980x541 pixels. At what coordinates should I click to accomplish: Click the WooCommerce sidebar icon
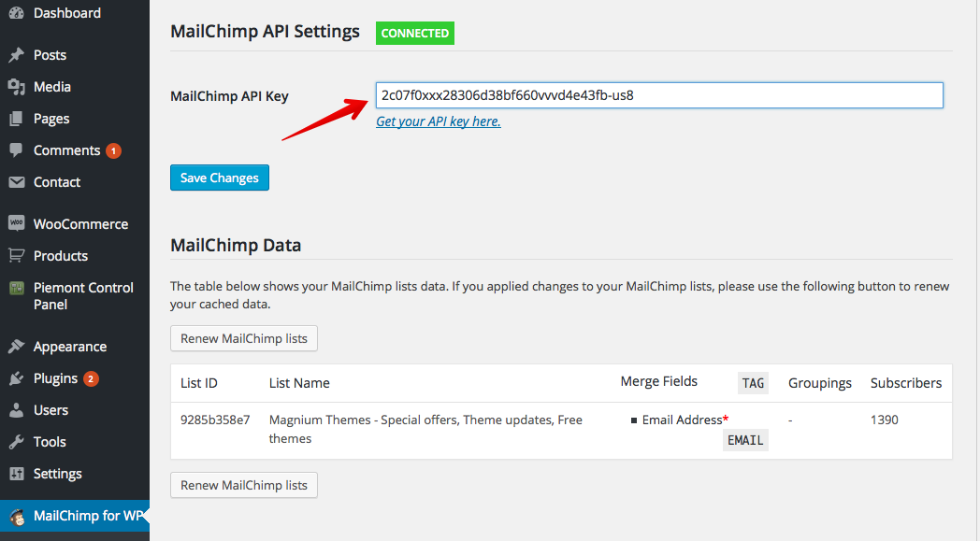click(16, 224)
